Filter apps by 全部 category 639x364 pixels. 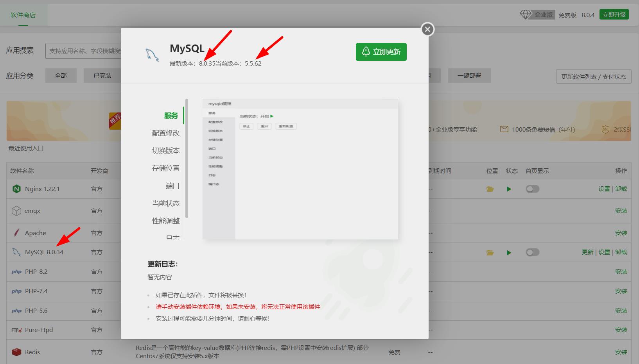click(x=61, y=75)
